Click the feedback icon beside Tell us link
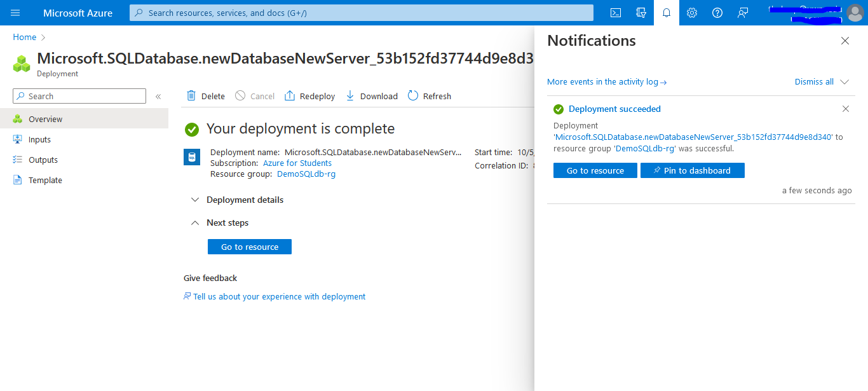The width and height of the screenshot is (868, 391). click(187, 296)
